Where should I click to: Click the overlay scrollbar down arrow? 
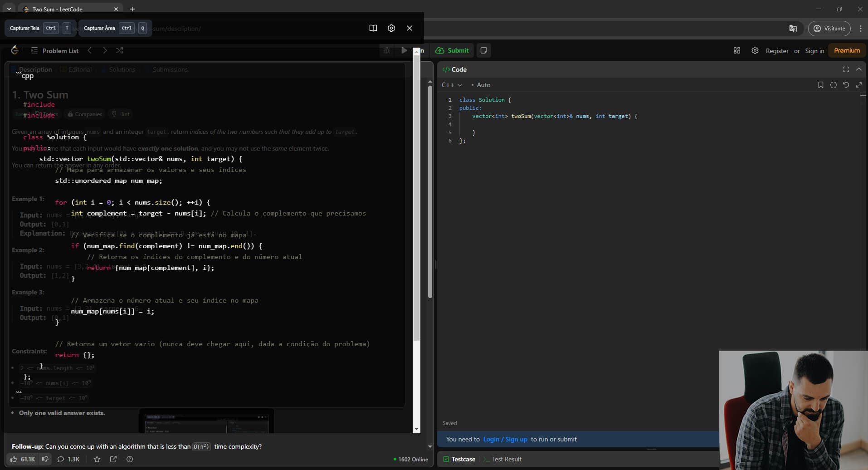coord(416,429)
